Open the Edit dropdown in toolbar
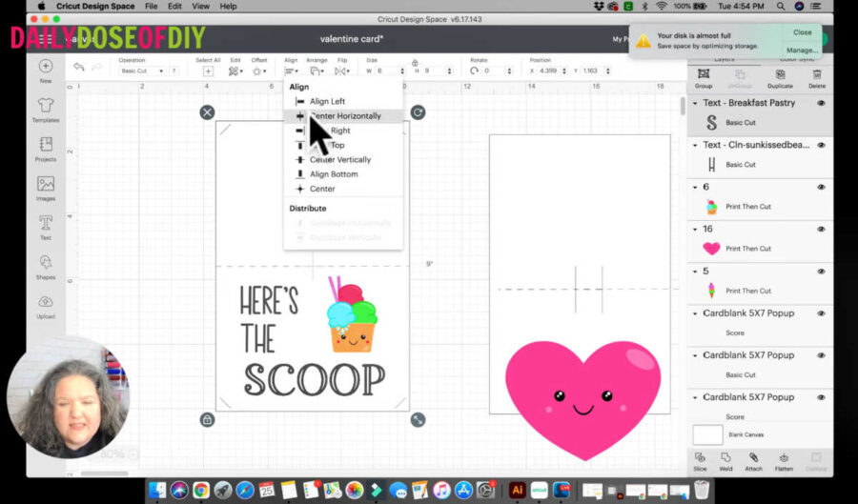Viewport: 858px width, 504px height. coord(235,71)
